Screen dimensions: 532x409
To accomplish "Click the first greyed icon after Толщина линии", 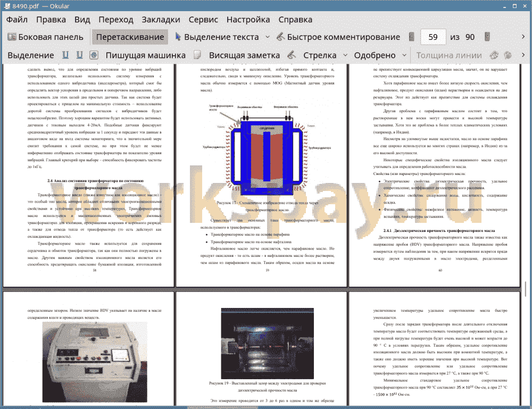I will [x=494, y=55].
